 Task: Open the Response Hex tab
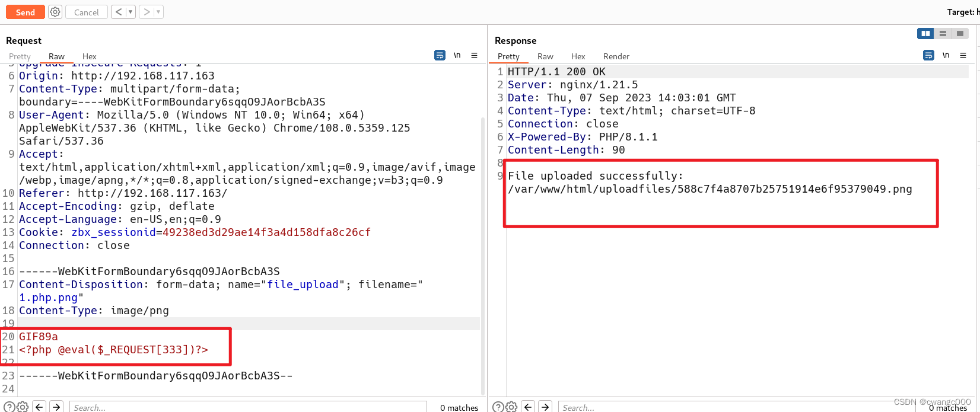(x=578, y=56)
